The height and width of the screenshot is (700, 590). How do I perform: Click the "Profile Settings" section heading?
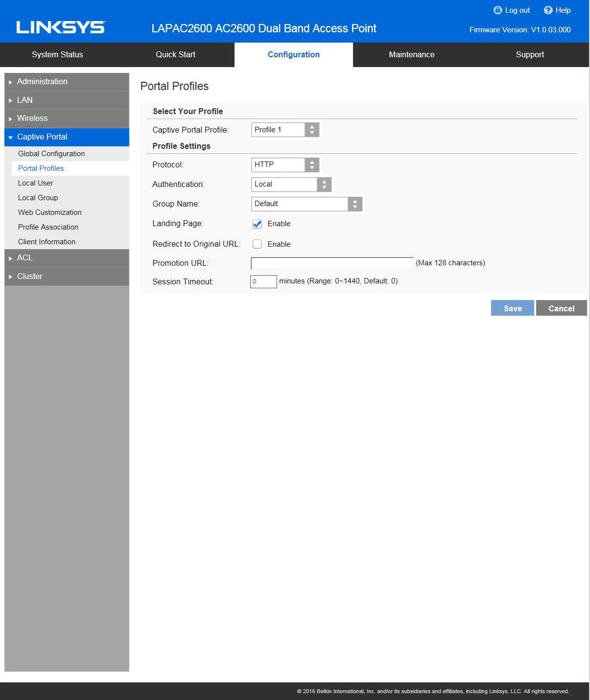182,146
